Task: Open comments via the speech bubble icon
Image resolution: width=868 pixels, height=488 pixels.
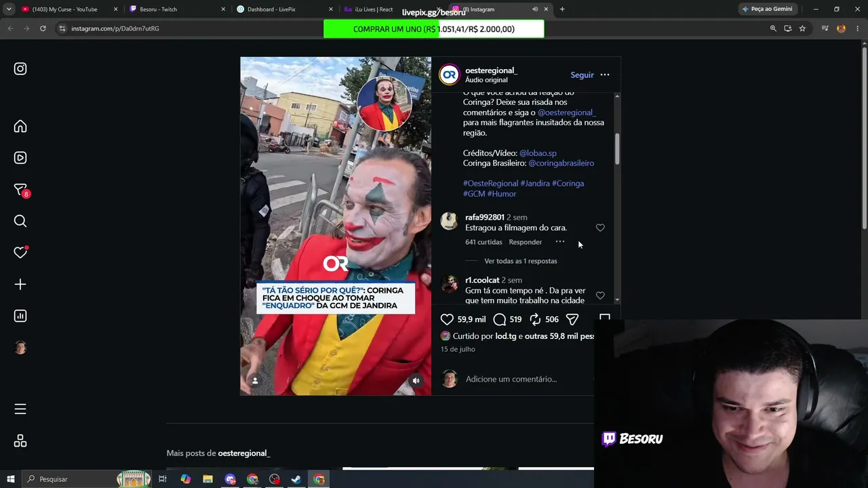Action: pyautogui.click(x=500, y=319)
